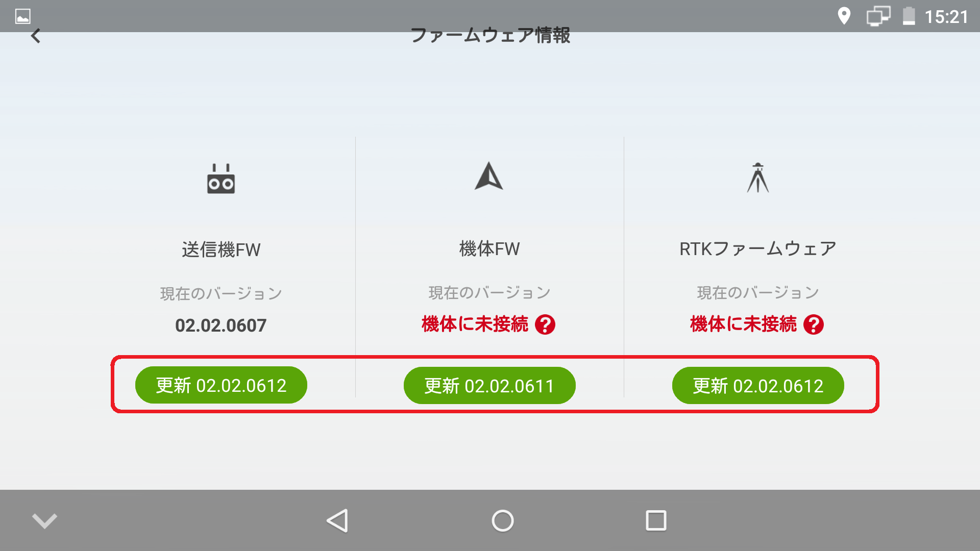Viewport: 980px width, 551px height.
Task: Tap the RTK tripod icon
Action: coord(758,178)
